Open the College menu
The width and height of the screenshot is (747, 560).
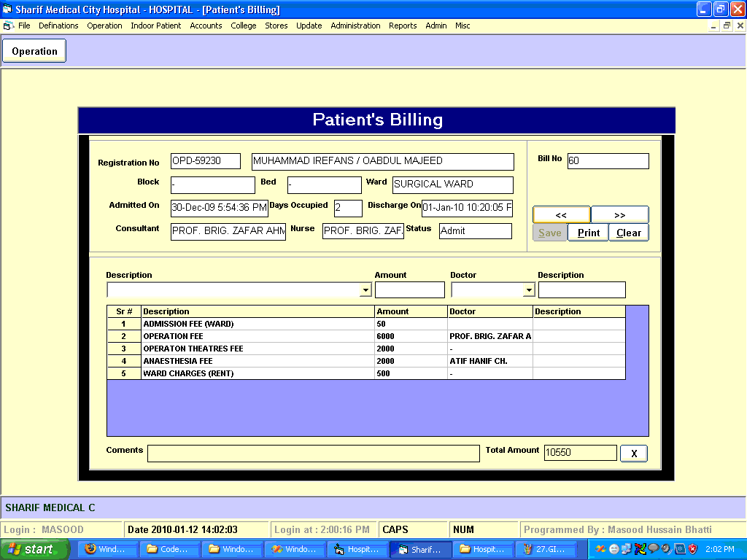[244, 26]
